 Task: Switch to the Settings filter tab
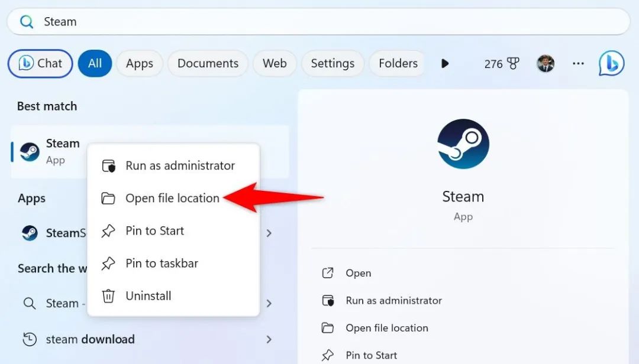pos(333,63)
